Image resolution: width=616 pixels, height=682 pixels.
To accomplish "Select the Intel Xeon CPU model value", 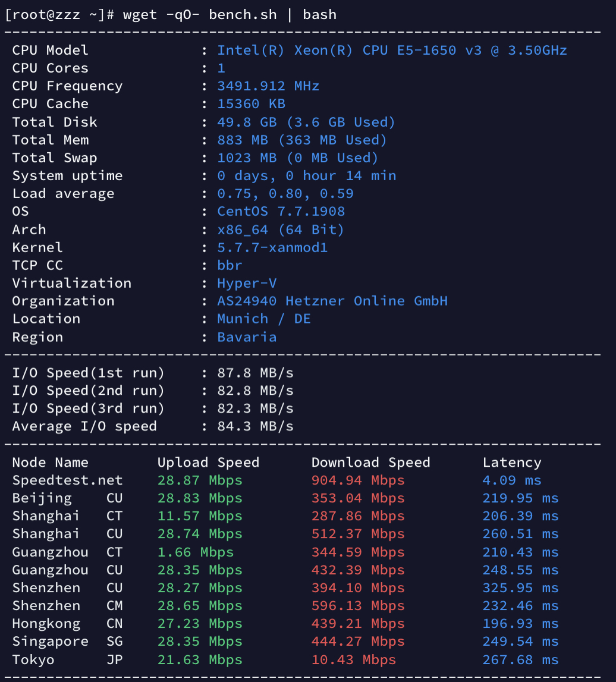I will pyautogui.click(x=392, y=51).
